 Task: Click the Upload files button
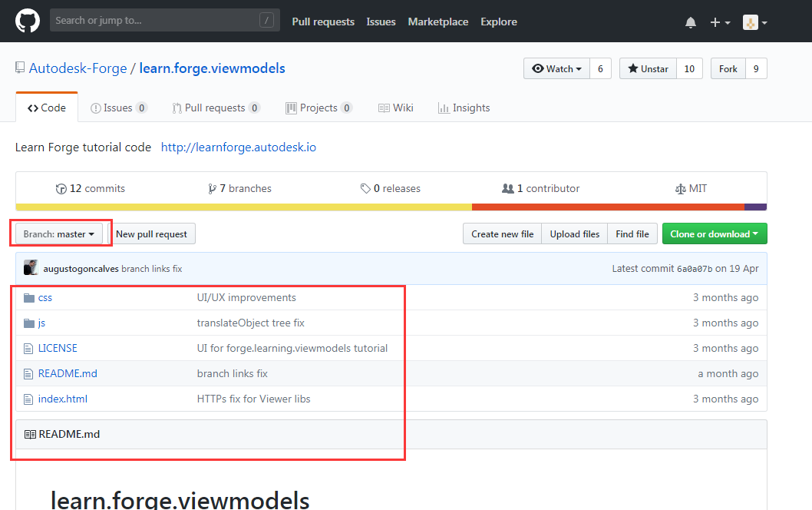[x=574, y=233]
